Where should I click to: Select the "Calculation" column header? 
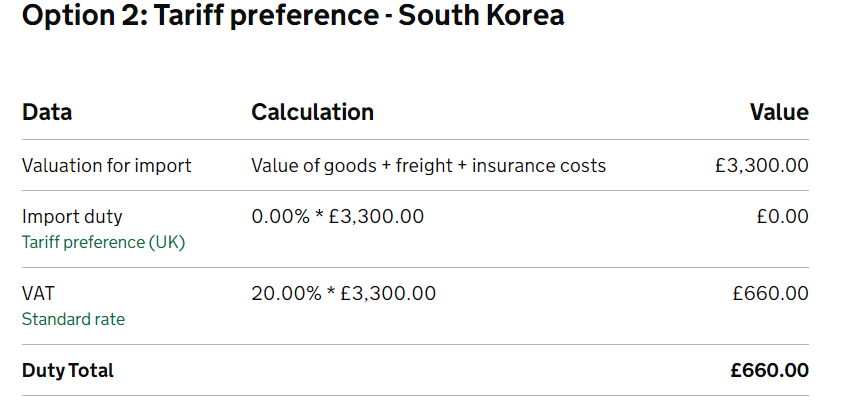[312, 112]
